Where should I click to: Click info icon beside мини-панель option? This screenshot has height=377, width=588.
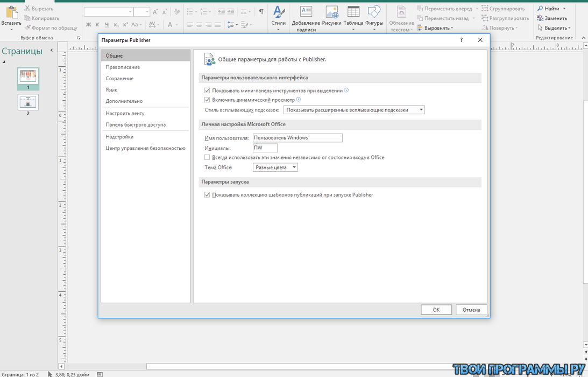click(x=346, y=90)
